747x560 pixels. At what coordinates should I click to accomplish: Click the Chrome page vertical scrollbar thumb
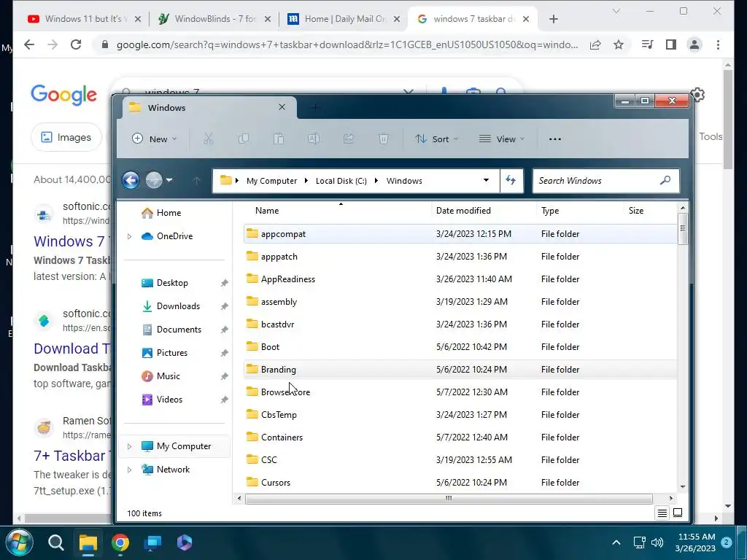coord(727,119)
